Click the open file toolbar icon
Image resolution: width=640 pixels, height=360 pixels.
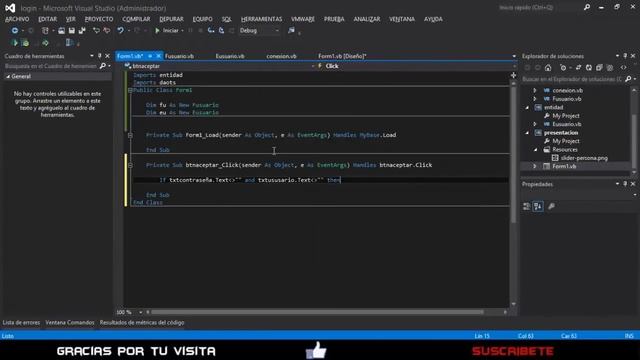click(61, 31)
